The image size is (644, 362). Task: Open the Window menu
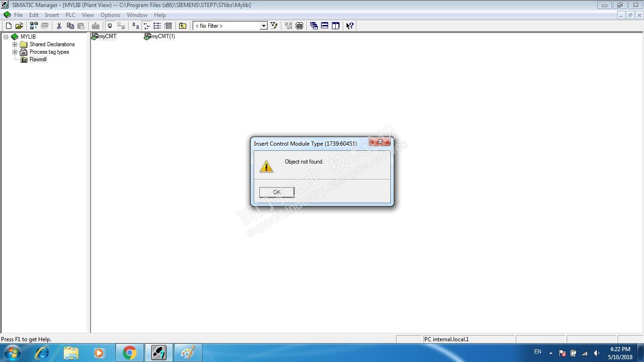click(137, 15)
